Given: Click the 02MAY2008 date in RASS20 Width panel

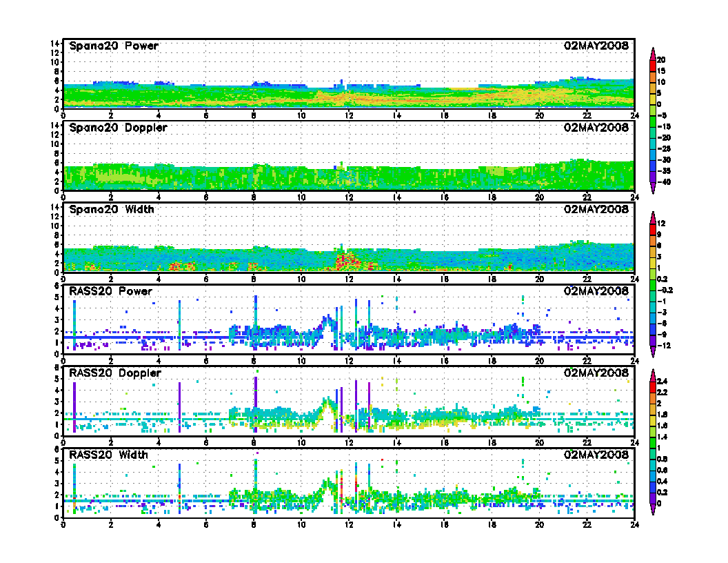Looking at the screenshot, I should click(596, 454).
